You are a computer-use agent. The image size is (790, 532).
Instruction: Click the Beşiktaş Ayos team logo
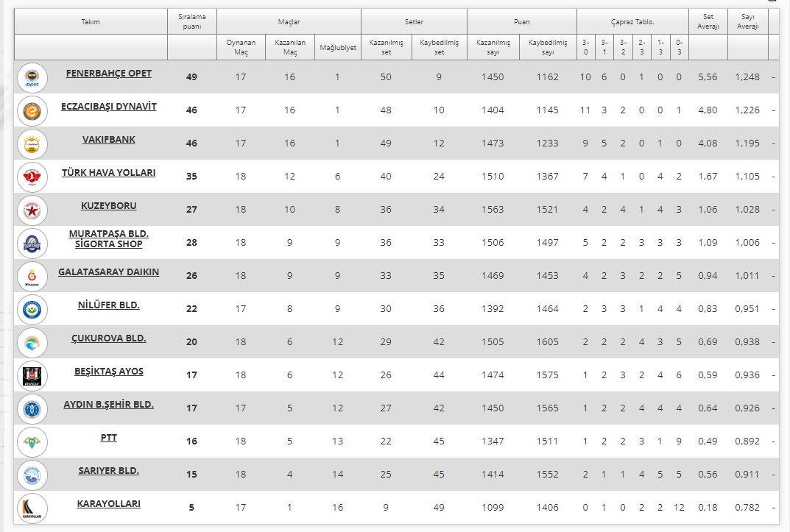pos(32,375)
